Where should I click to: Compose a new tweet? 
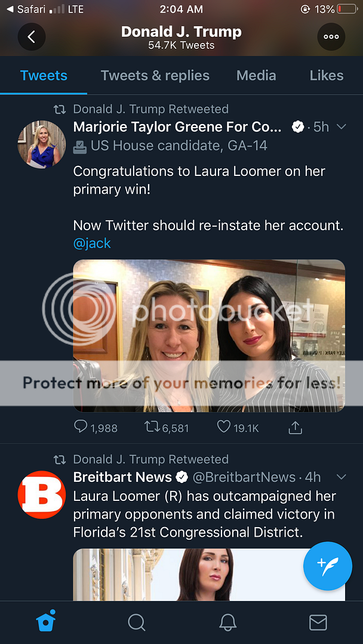327,565
